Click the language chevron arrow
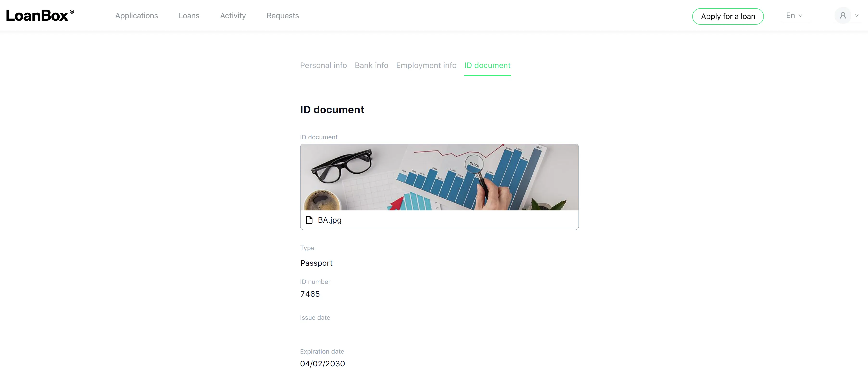The width and height of the screenshot is (868, 374). tap(800, 15)
